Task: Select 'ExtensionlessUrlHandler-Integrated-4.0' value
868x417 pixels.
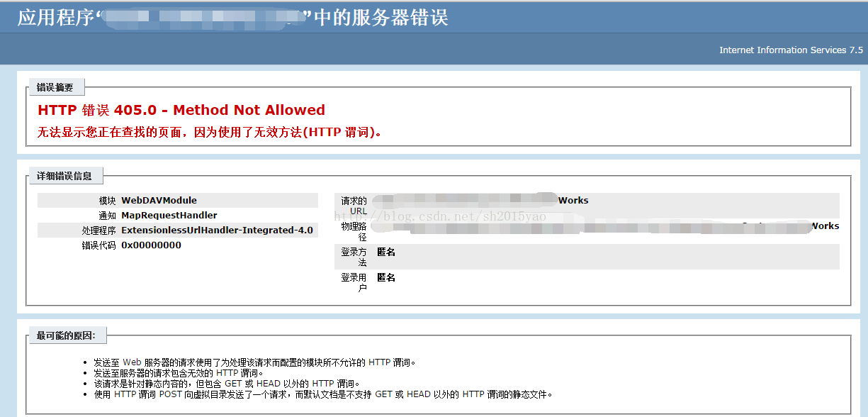Action: [x=217, y=230]
